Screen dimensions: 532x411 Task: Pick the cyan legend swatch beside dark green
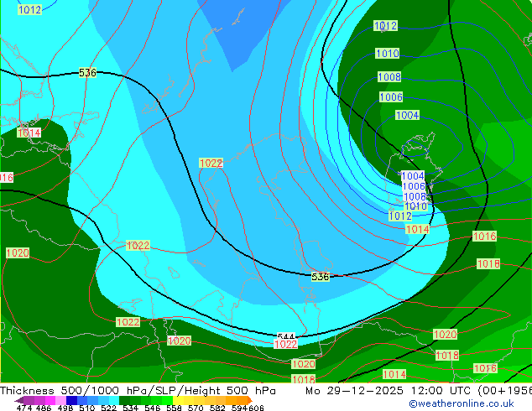click(x=114, y=400)
